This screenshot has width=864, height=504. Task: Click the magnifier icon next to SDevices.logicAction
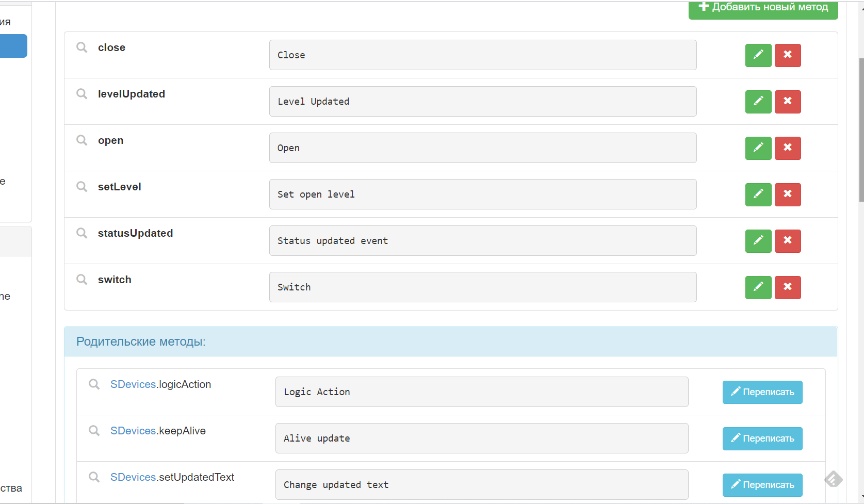pyautogui.click(x=94, y=384)
